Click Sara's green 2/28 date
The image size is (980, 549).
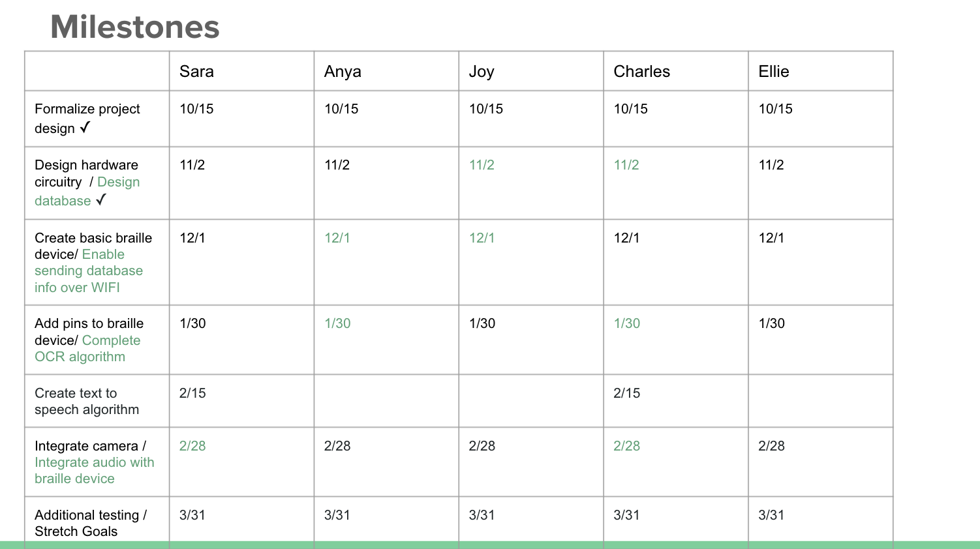click(192, 446)
